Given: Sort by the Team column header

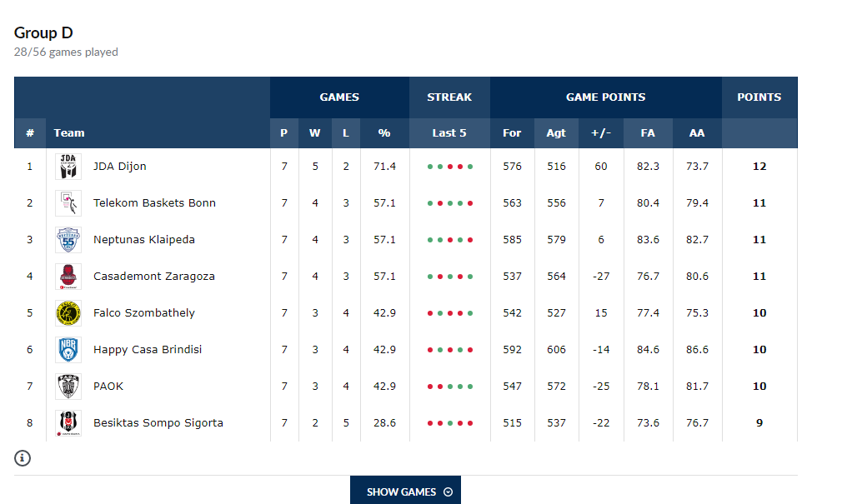Looking at the screenshot, I should pos(69,132).
